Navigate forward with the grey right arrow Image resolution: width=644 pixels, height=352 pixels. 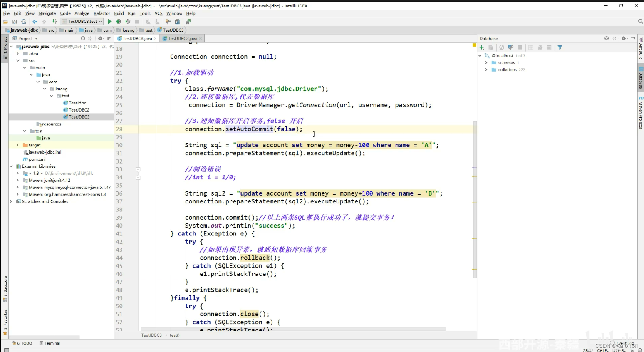coord(44,22)
